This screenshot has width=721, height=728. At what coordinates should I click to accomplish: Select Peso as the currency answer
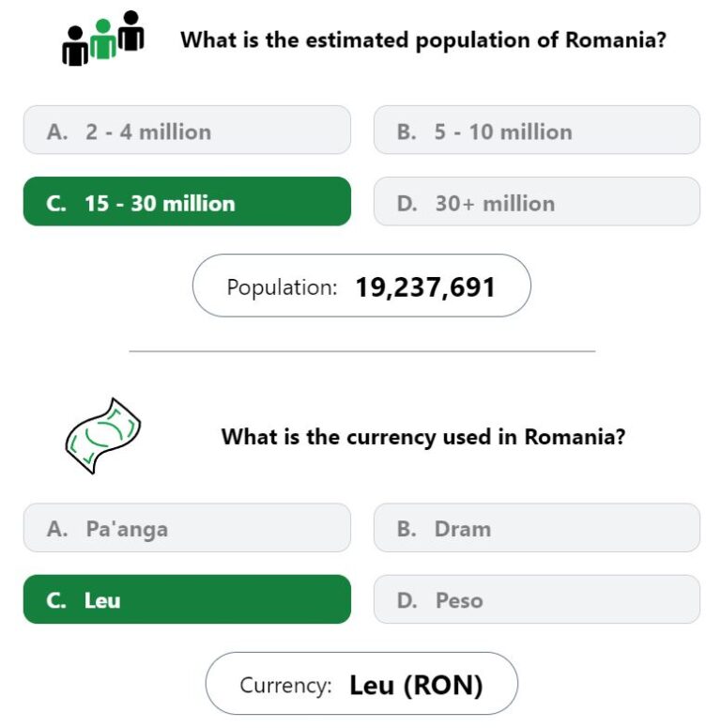537,599
